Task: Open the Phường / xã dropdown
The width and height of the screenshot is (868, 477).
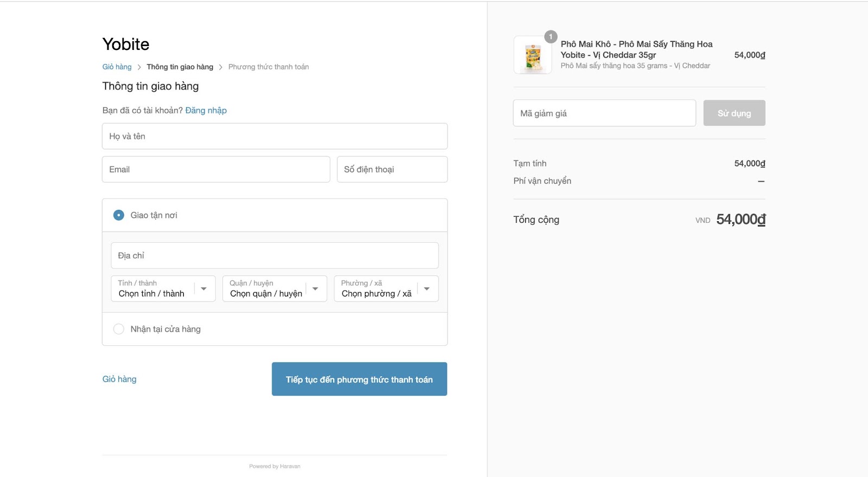Action: tap(386, 288)
